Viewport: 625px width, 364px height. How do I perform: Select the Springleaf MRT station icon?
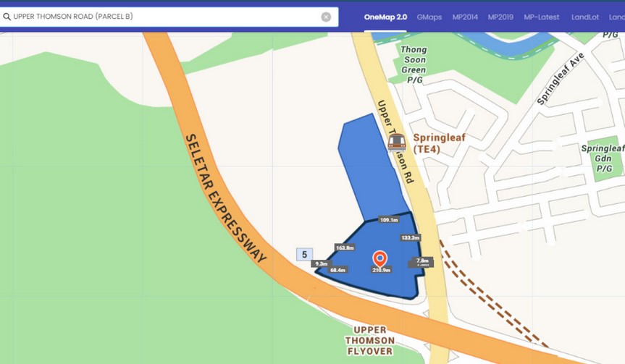click(396, 142)
